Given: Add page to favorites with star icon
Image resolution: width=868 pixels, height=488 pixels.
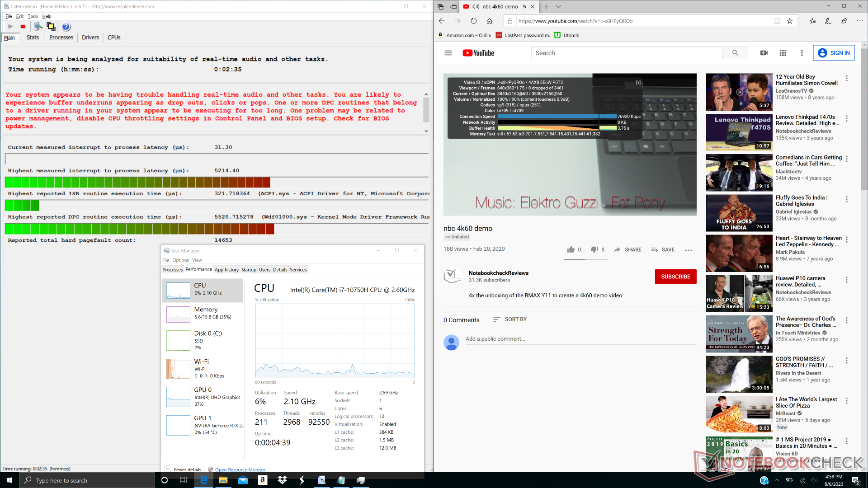Looking at the screenshot, I should tap(790, 21).
